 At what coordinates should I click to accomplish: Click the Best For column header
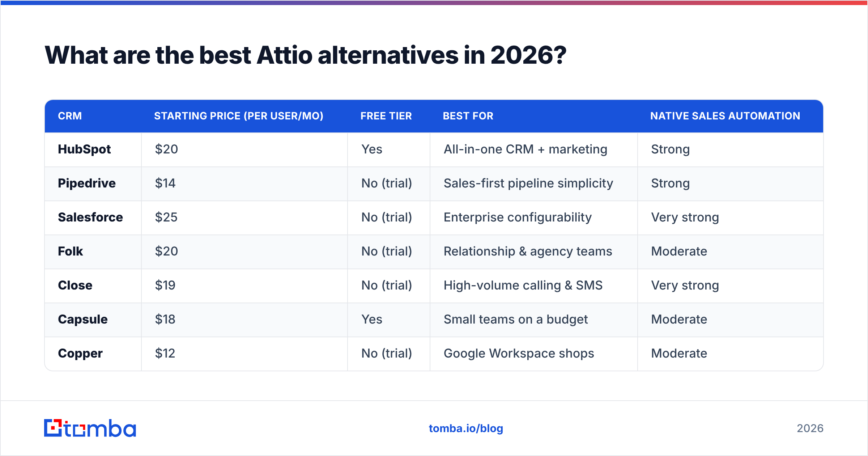click(468, 116)
